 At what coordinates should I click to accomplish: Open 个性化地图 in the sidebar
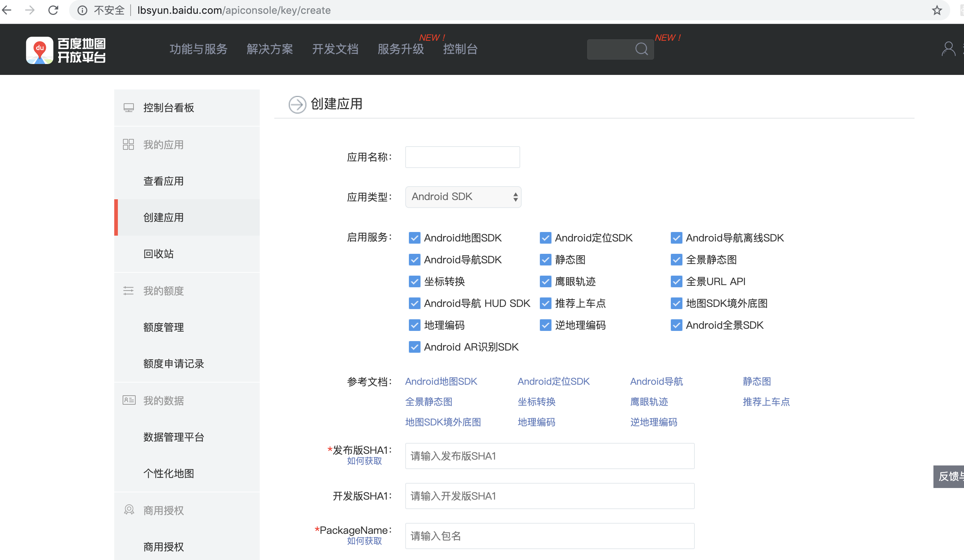click(187, 473)
